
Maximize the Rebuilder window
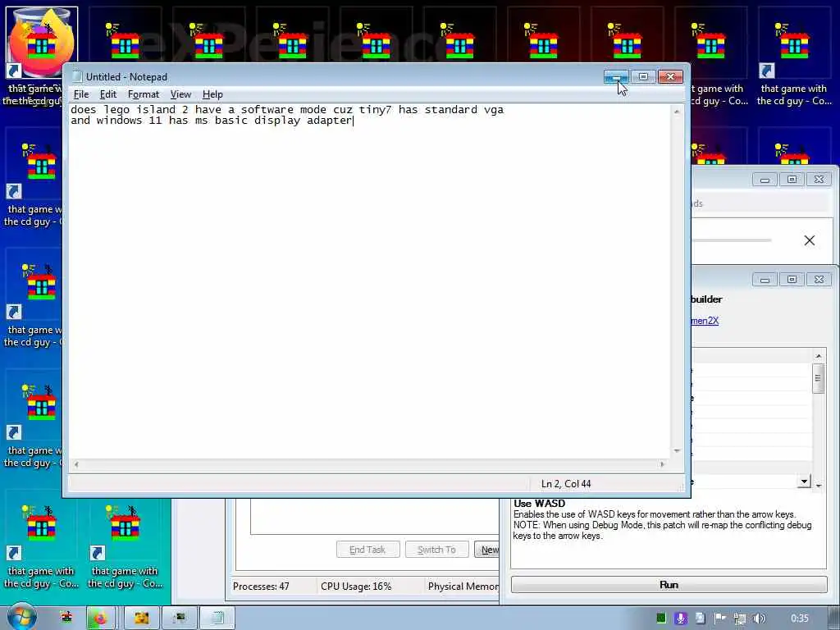click(792, 280)
